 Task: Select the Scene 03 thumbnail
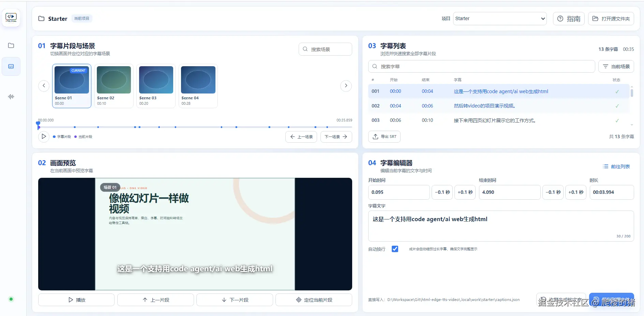point(156,86)
